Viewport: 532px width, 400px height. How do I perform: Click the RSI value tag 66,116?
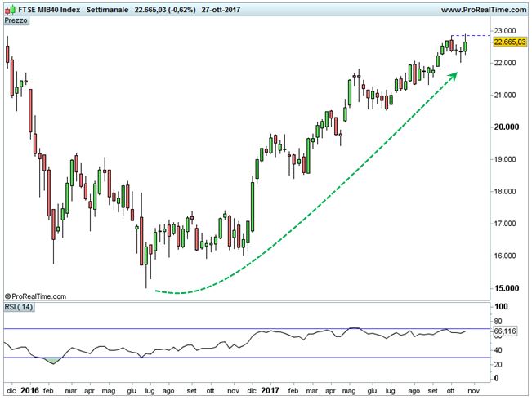[504, 331]
